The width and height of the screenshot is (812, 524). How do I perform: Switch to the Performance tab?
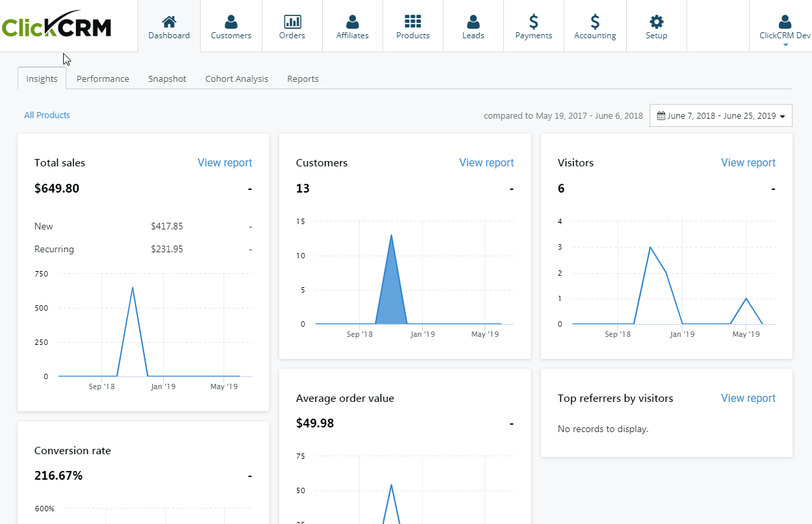(103, 78)
